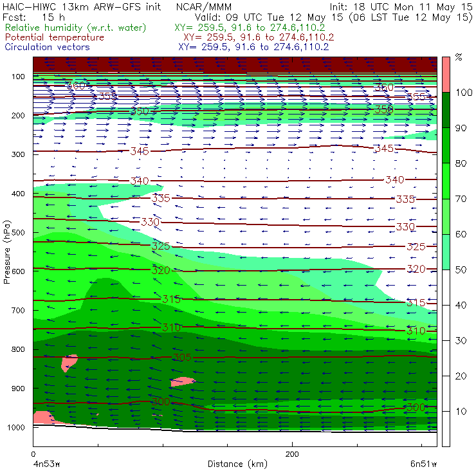
Task: Click the '0' distance tick label on x-axis
Action: (33, 454)
